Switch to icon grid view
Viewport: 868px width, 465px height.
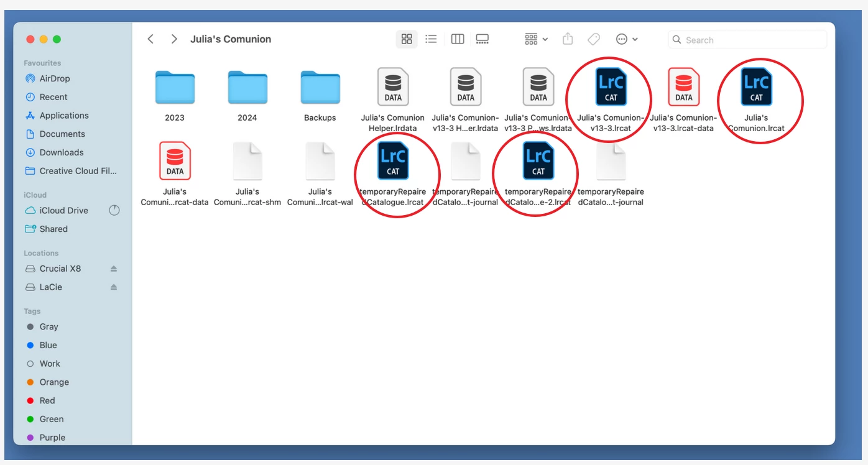(x=407, y=39)
